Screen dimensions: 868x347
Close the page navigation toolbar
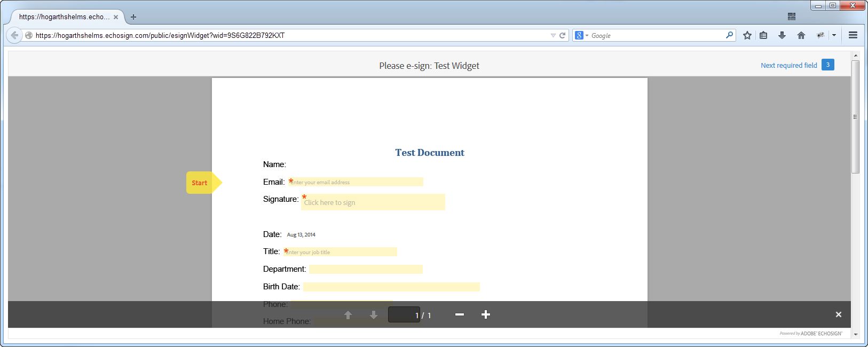(x=838, y=314)
